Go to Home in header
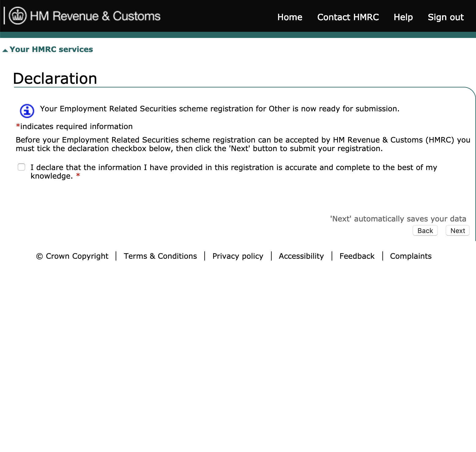The image size is (476, 452). tap(290, 17)
